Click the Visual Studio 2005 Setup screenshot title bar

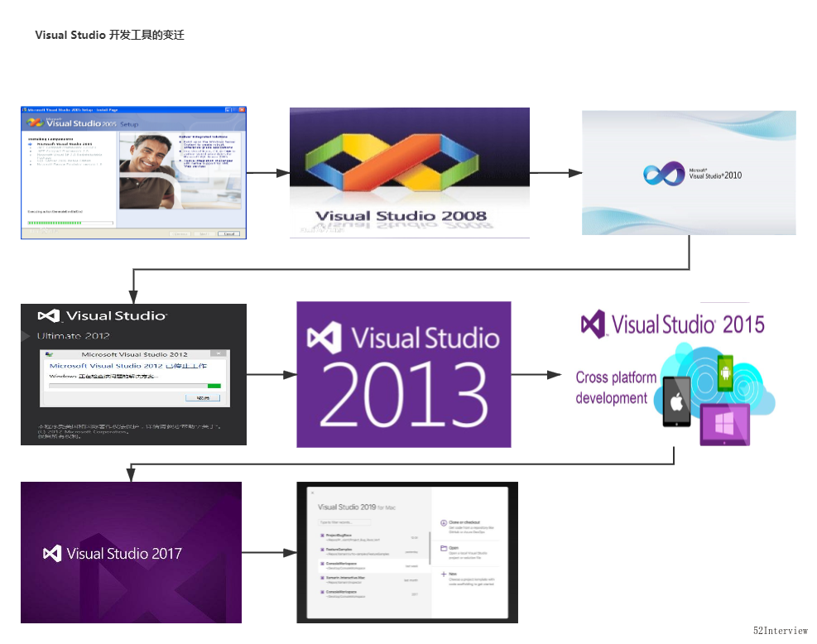(x=133, y=110)
